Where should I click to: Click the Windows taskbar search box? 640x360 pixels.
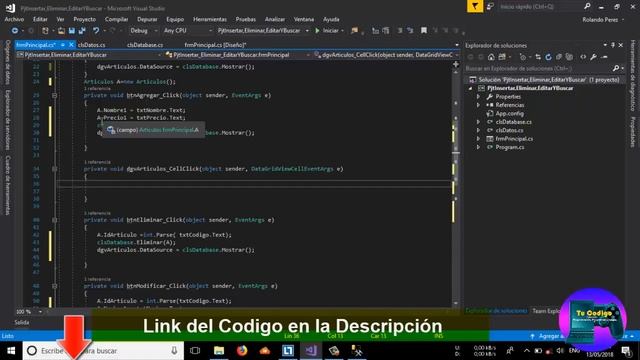(103, 351)
